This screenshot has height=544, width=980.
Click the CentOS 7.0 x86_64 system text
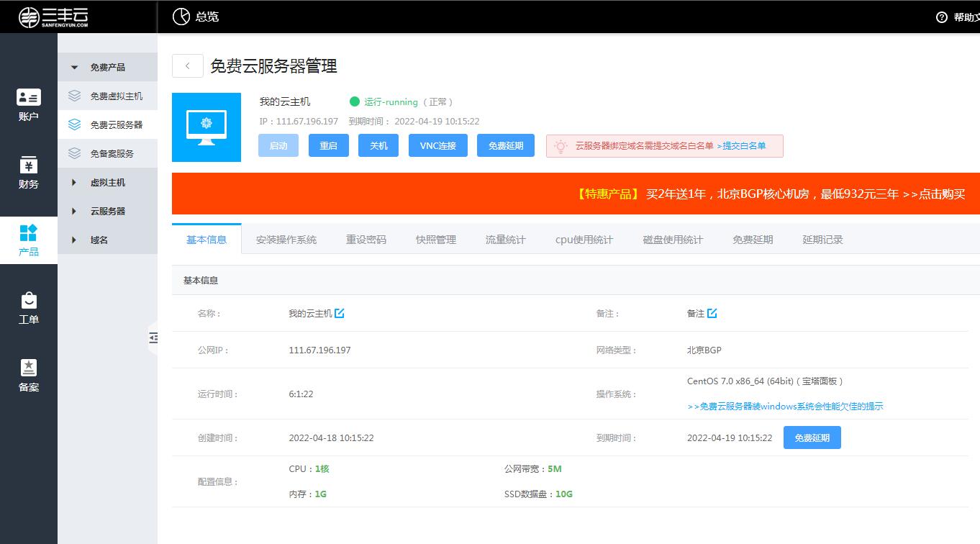coord(765,381)
